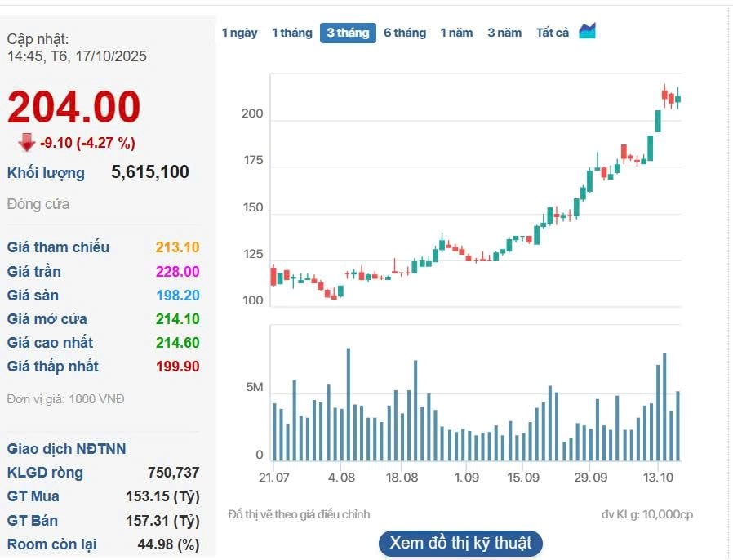Viewport: 733px width, 560px height.
Task: Click the Giá tham chiếu value 213.10
Action: (x=177, y=247)
